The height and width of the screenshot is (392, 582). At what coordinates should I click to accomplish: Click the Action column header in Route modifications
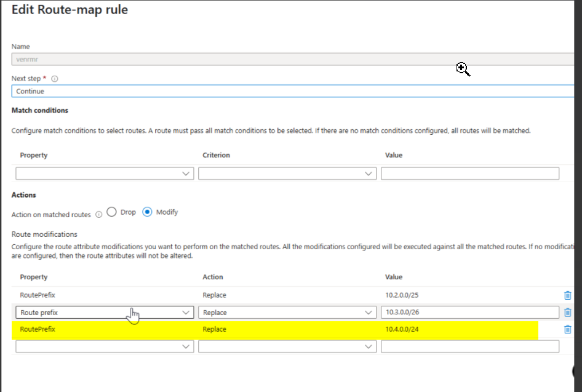(213, 277)
